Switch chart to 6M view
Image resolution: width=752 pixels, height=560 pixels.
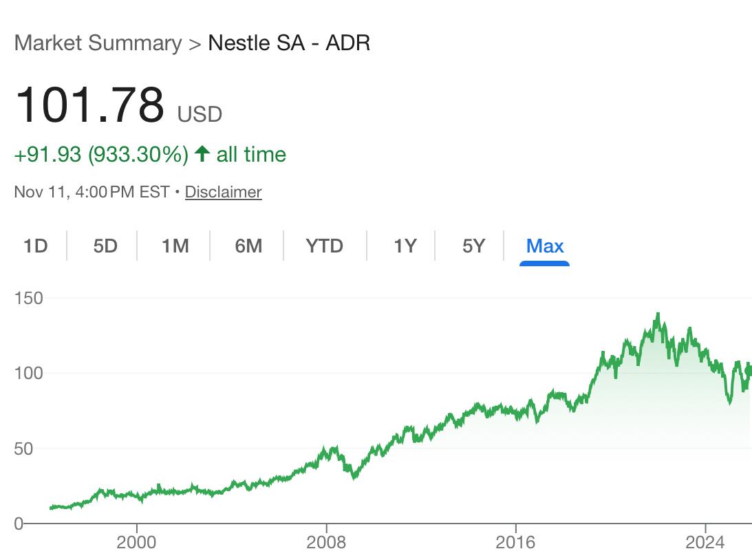tap(248, 246)
